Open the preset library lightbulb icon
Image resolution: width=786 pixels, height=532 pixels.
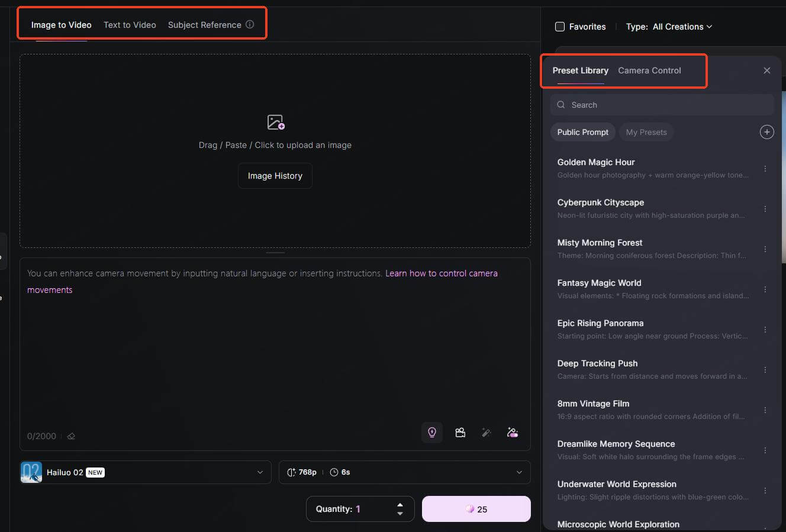click(432, 433)
